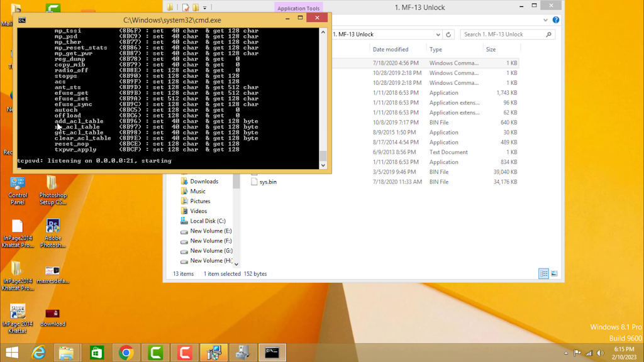Screen dimensions: 644x362
Task: Open the network icon in the system tray
Action: [589, 353]
